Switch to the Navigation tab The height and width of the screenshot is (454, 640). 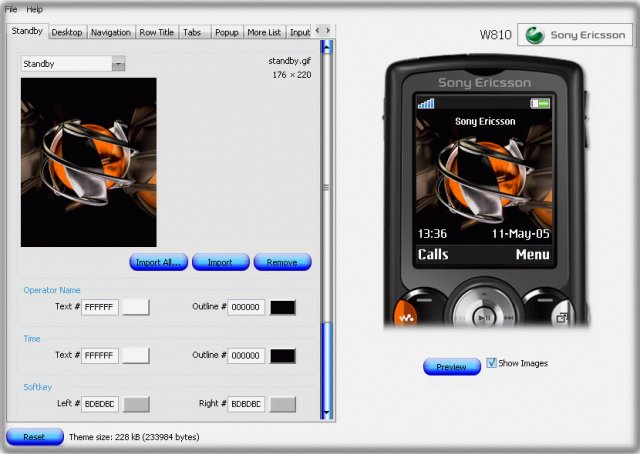(111, 32)
